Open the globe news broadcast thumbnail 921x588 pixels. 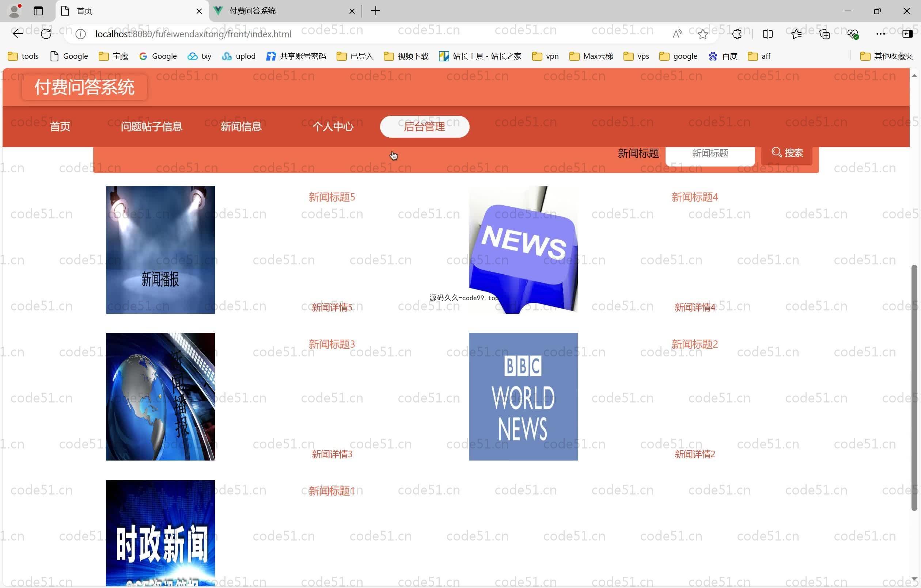coord(160,397)
